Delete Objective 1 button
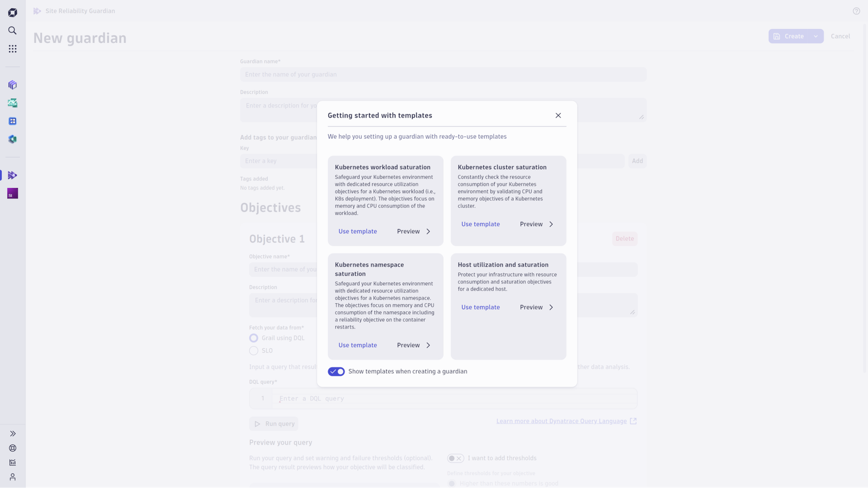868x488 pixels. tap(624, 239)
